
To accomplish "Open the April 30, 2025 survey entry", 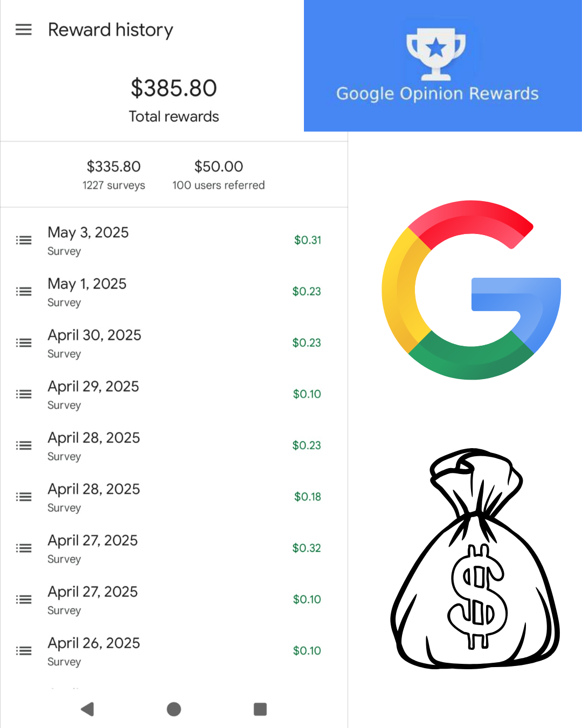I will 174,343.
